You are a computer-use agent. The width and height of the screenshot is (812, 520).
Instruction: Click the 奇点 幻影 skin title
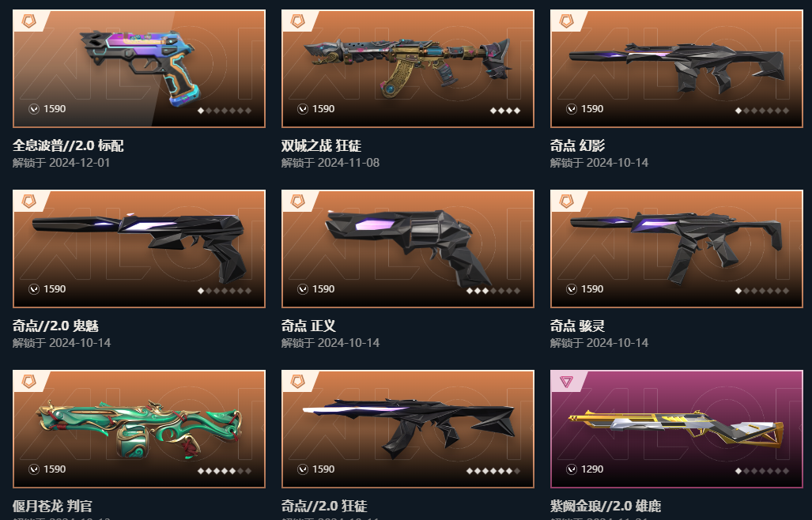click(x=577, y=146)
